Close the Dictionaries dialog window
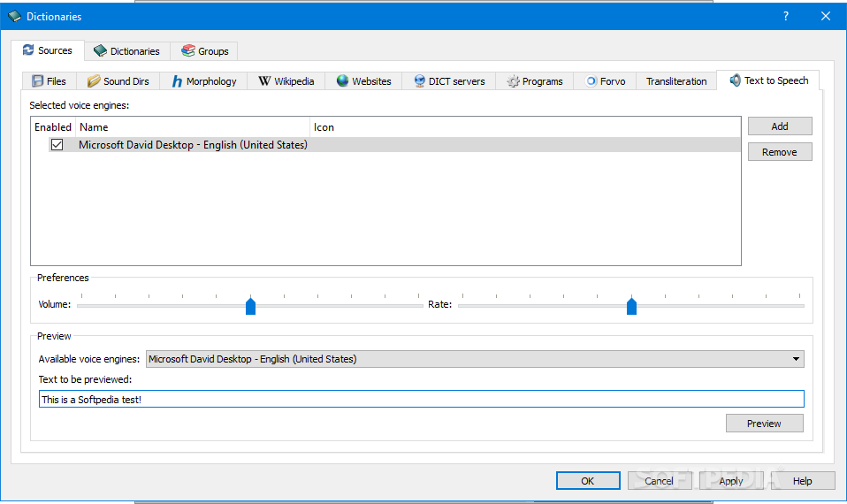Image resolution: width=847 pixels, height=504 pixels. click(x=826, y=16)
